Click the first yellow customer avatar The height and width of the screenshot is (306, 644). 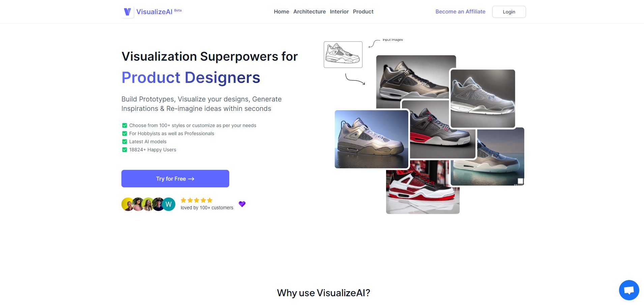(x=127, y=204)
